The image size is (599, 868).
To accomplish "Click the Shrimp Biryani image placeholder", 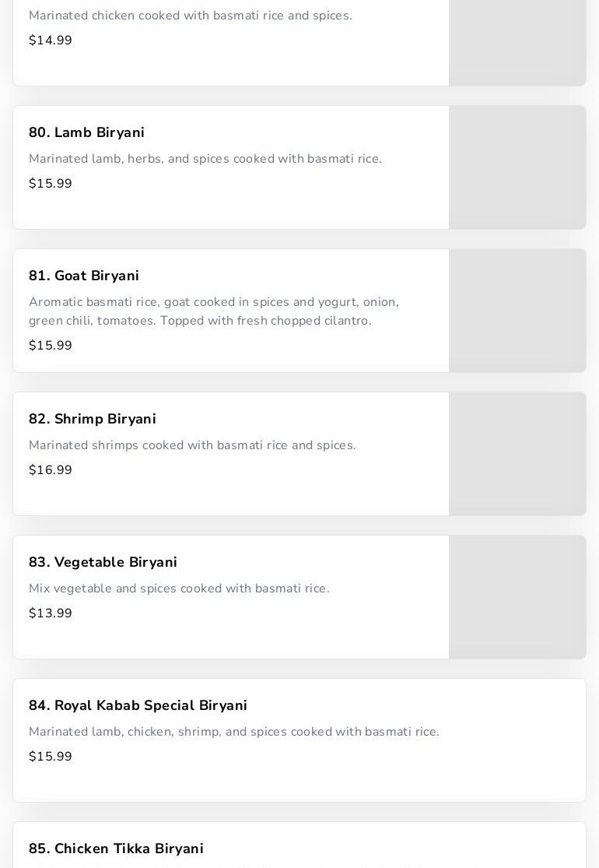I will 517,454.
